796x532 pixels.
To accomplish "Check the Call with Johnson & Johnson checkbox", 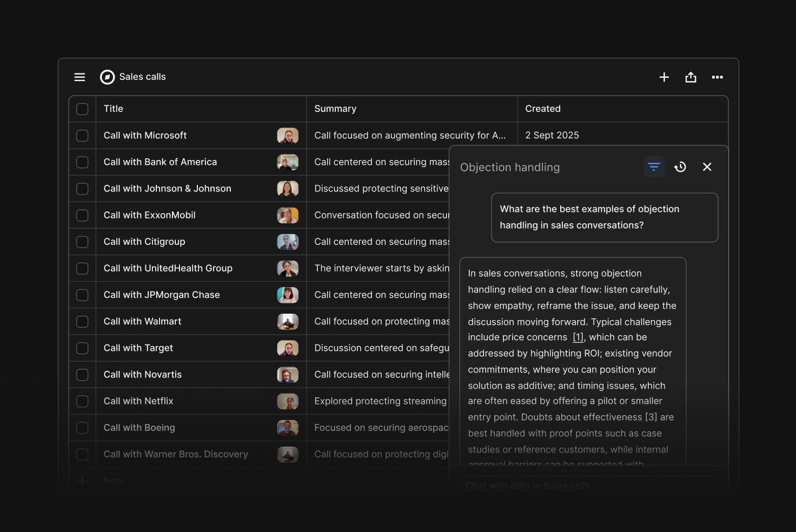I will [x=82, y=189].
